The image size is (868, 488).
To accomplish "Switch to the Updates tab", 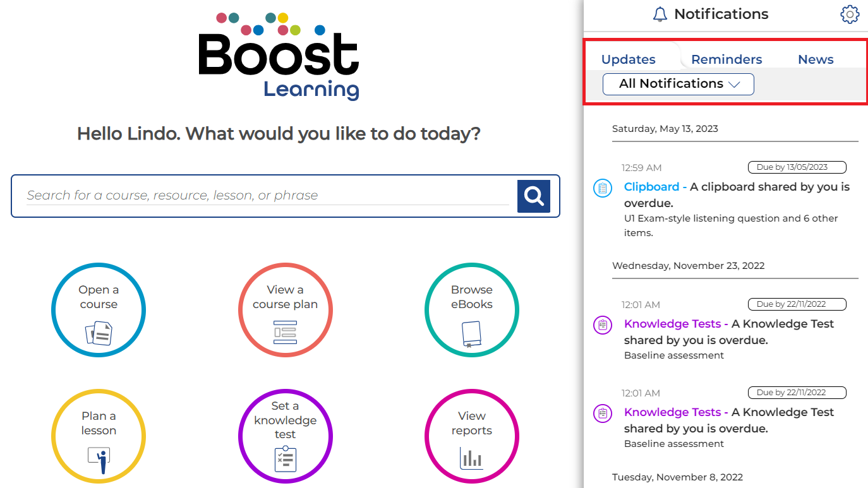I will point(628,59).
